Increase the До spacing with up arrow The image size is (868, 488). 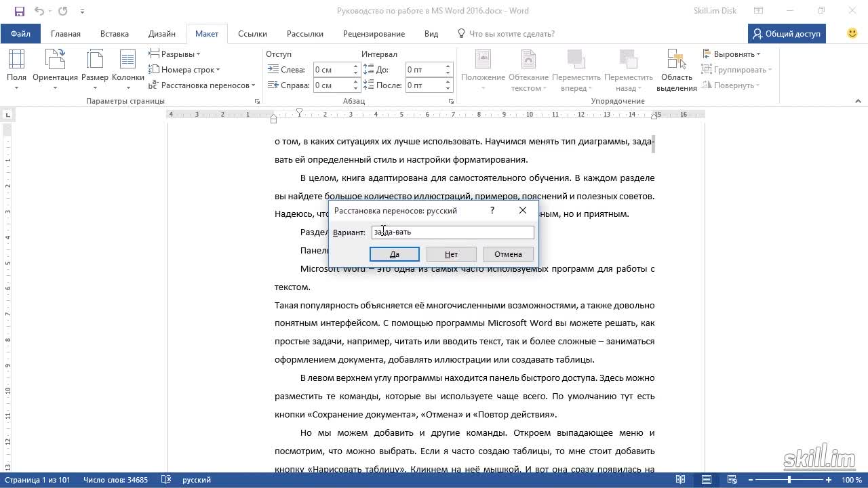[x=448, y=66]
